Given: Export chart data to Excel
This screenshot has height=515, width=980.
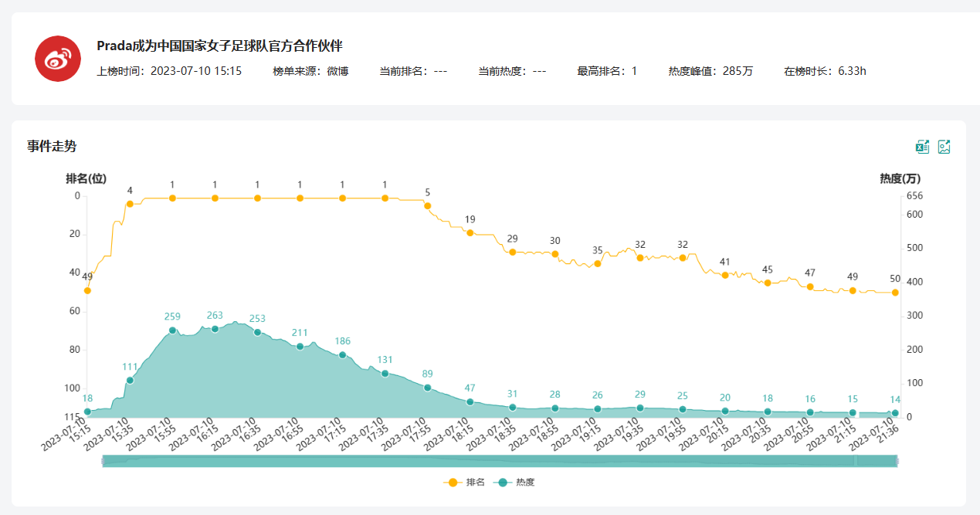Looking at the screenshot, I should (922, 147).
